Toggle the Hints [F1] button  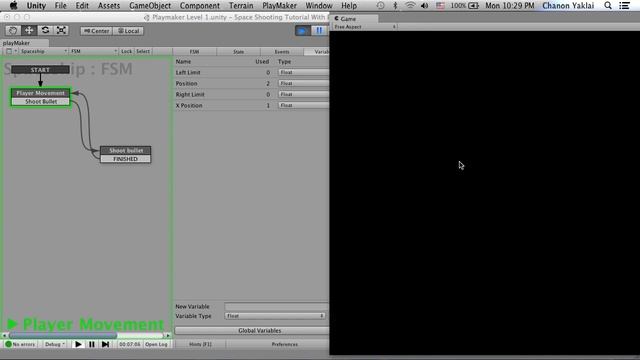pyautogui.click(x=200, y=344)
